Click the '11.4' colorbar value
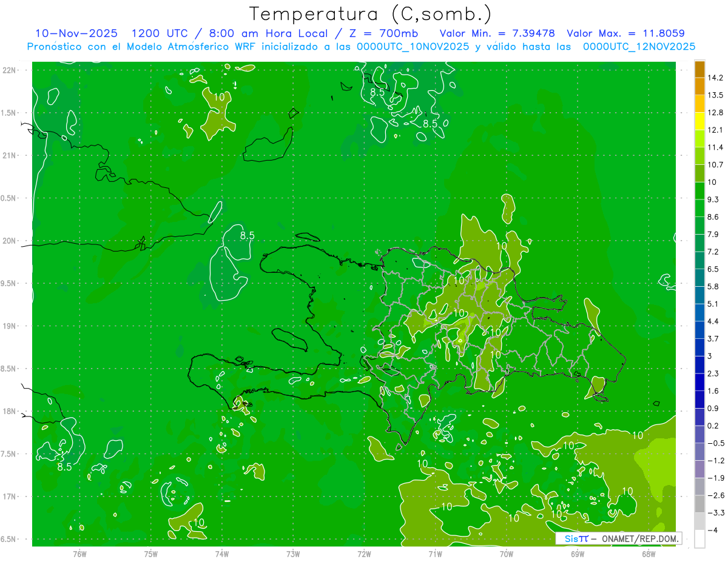The width and height of the screenshot is (728, 562). (715, 147)
